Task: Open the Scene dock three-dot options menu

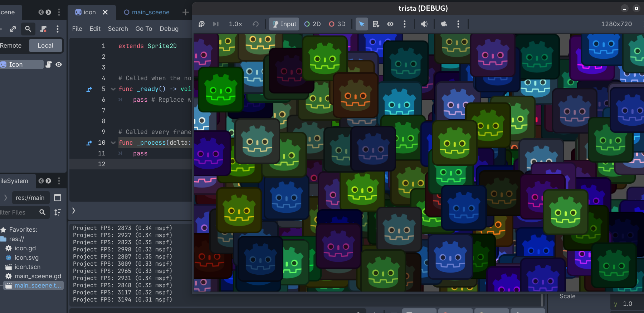Action: coord(59,12)
